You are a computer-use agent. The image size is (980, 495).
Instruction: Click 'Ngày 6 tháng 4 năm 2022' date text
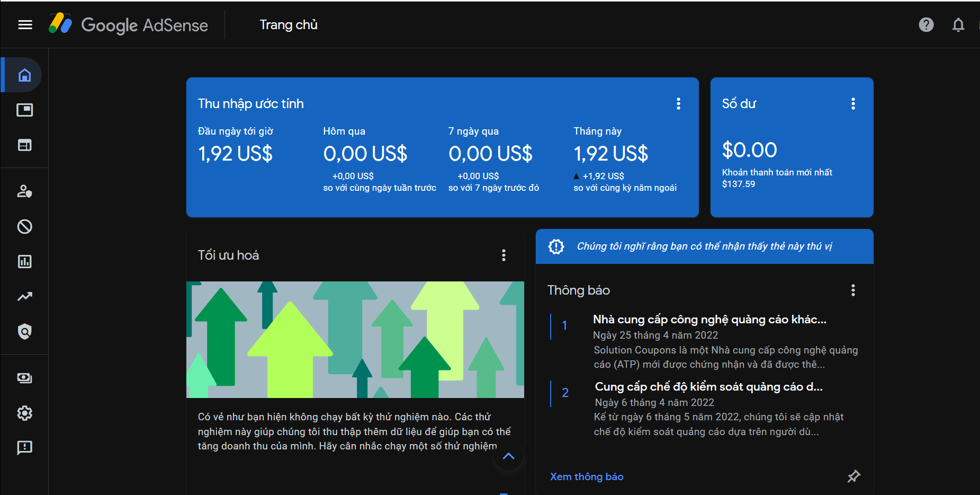654,402
